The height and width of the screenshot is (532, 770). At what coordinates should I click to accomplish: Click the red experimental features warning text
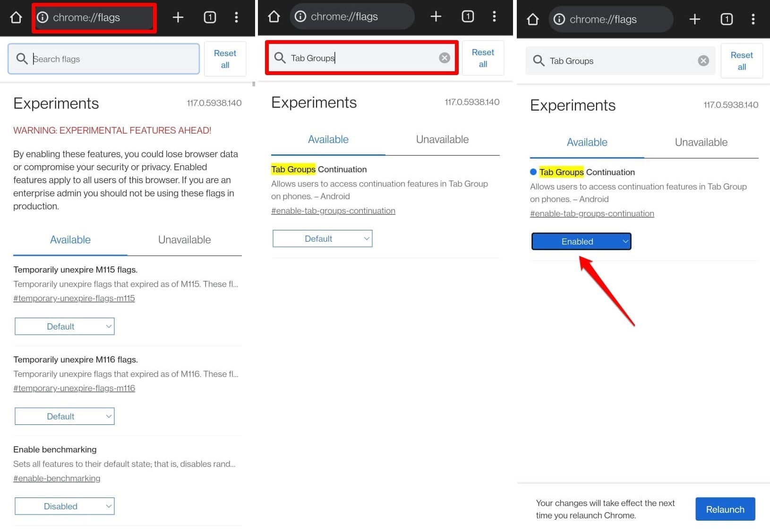(112, 130)
